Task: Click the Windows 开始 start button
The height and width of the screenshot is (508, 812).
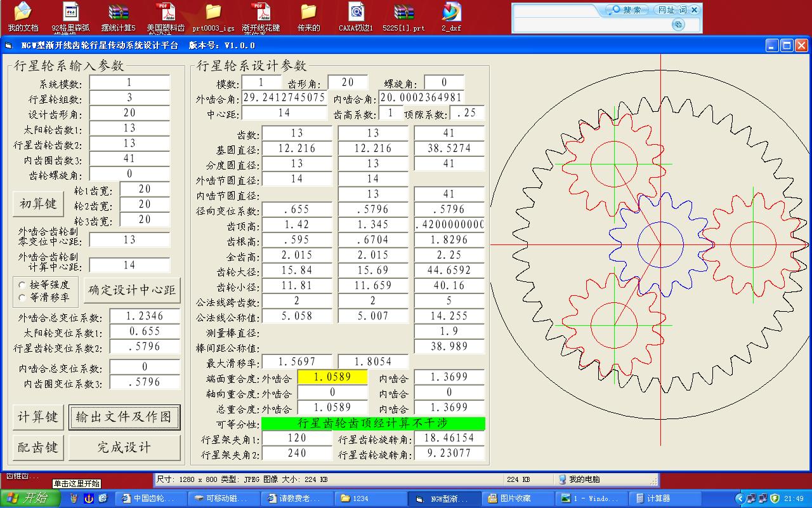Action: tap(29, 498)
